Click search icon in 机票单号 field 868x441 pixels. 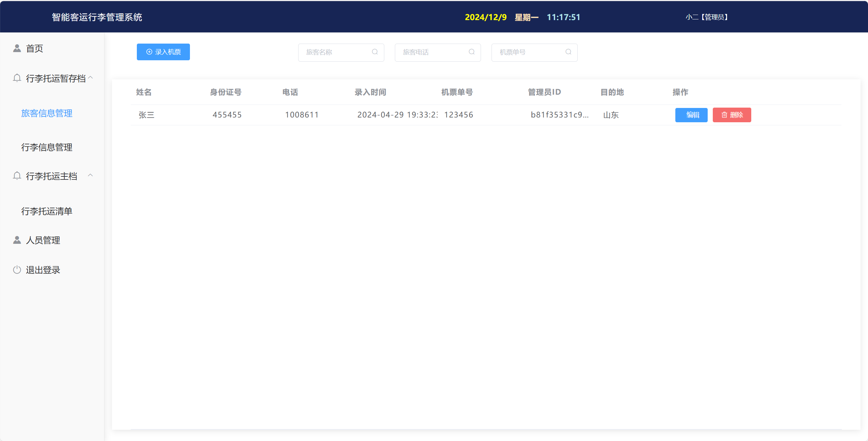(568, 52)
